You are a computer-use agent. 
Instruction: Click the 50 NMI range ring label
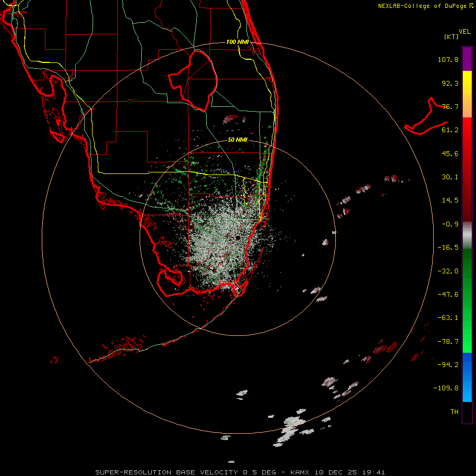pyautogui.click(x=237, y=140)
